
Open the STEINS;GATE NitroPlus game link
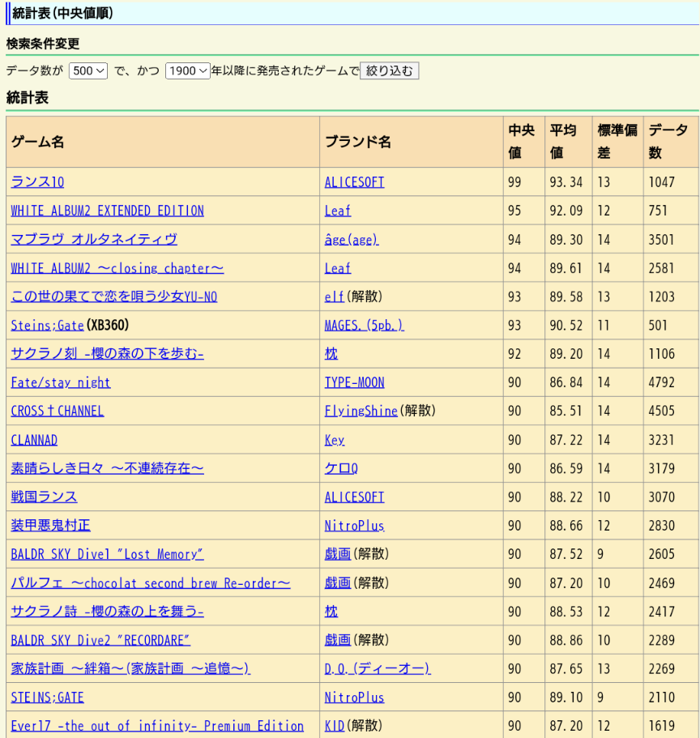point(48,697)
